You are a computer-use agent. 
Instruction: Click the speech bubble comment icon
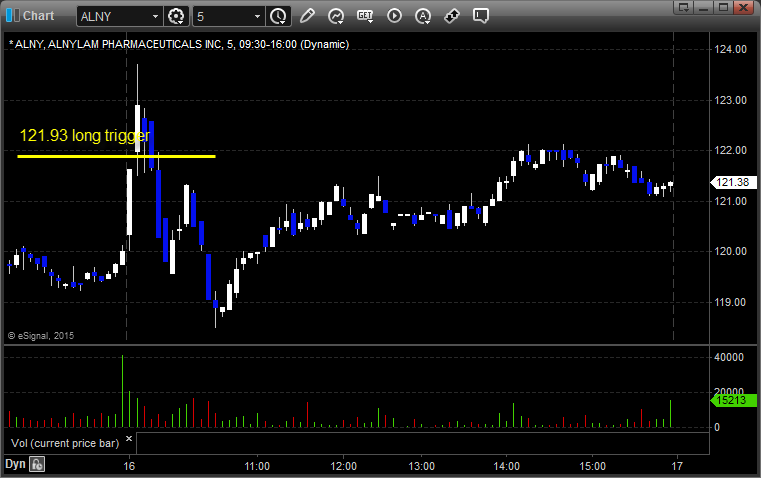480,16
